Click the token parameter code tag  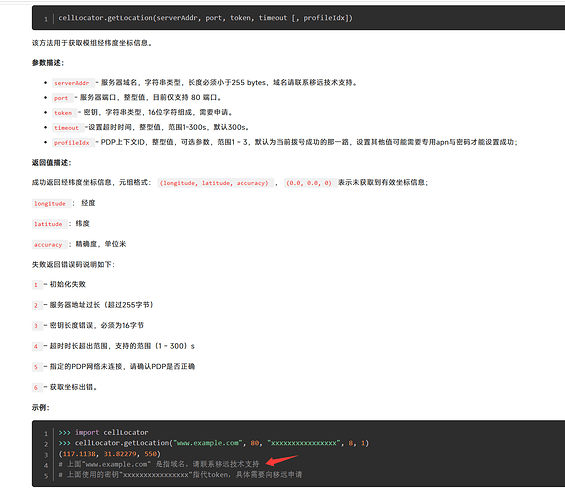(x=64, y=113)
